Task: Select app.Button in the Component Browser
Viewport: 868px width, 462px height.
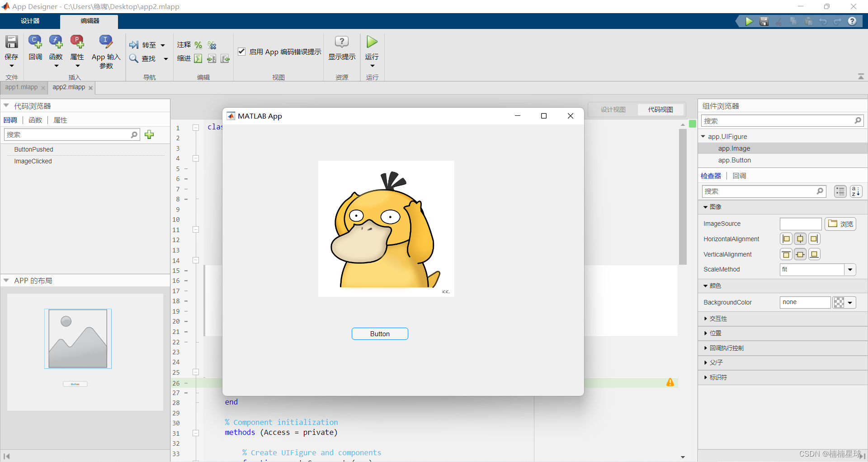Action: [734, 160]
